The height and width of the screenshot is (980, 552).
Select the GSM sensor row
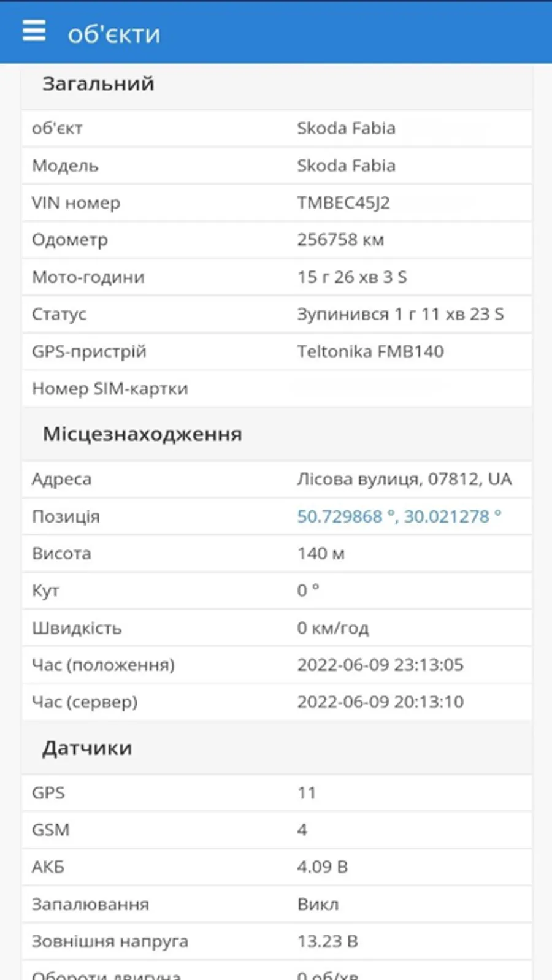point(276,830)
